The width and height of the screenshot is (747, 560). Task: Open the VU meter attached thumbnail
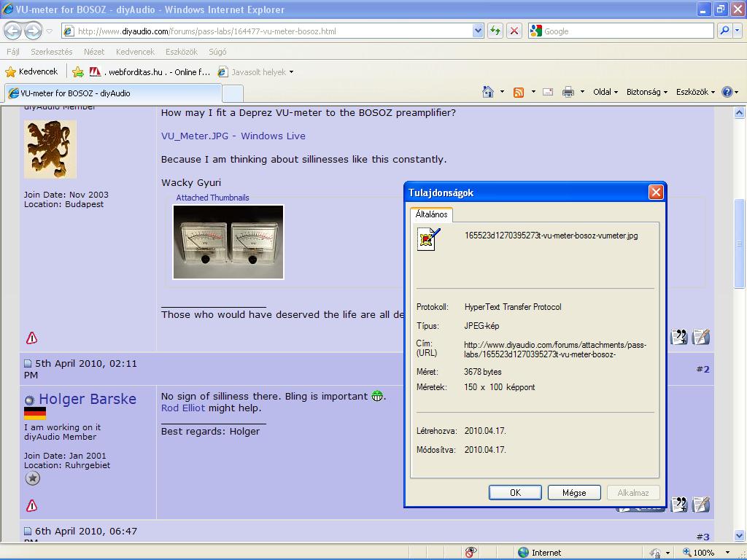[228, 242]
